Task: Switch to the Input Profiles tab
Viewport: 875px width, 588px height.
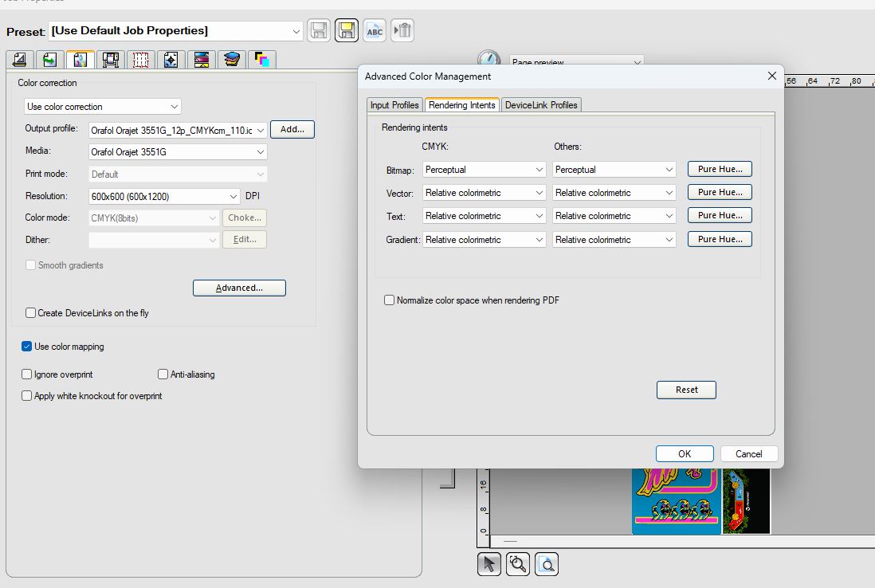Action: 394,105
